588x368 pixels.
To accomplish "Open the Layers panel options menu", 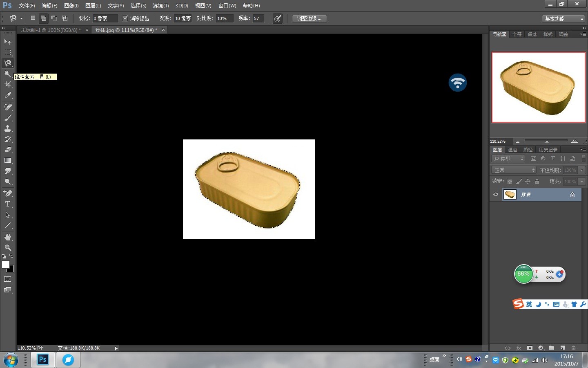I will point(583,150).
